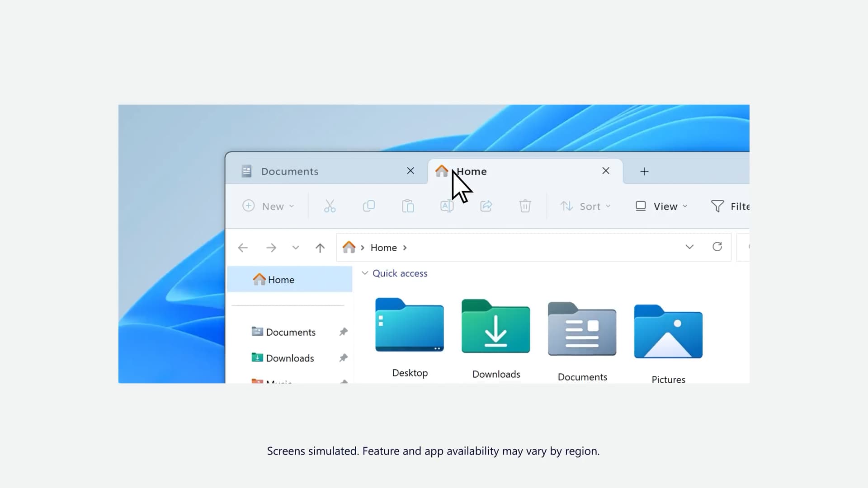This screenshot has width=868, height=488.
Task: Open the Filter option
Action: [730, 206]
